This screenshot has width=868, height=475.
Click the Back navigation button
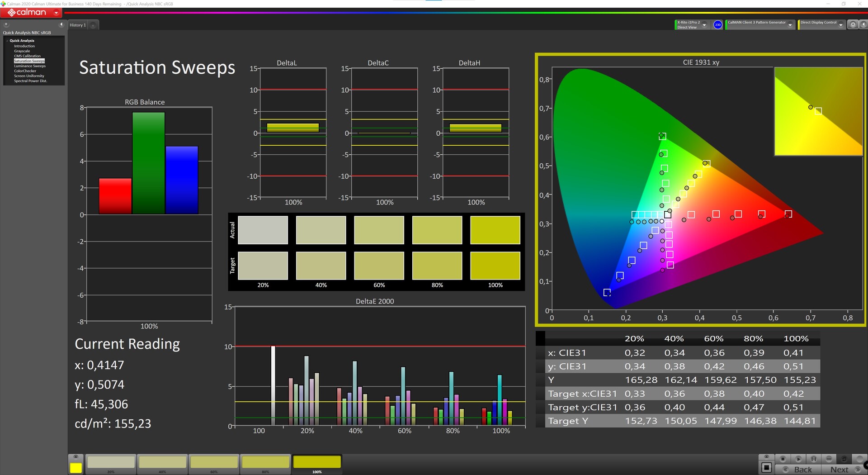798,470
